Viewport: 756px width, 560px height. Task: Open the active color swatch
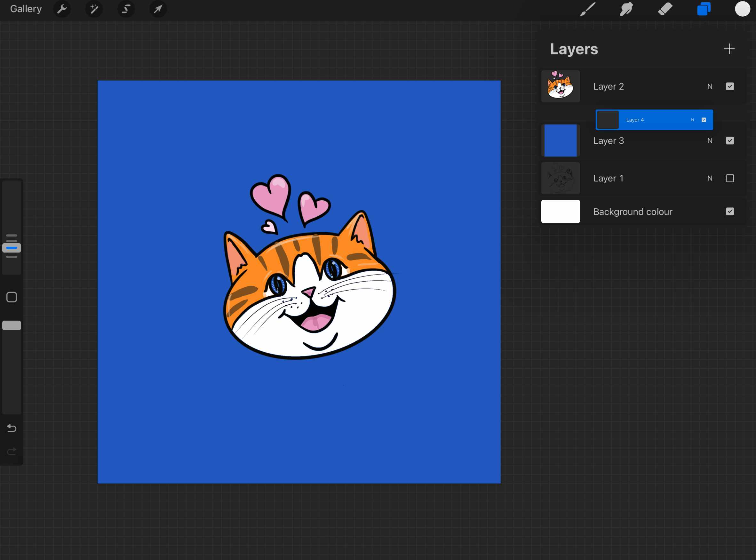(x=743, y=9)
